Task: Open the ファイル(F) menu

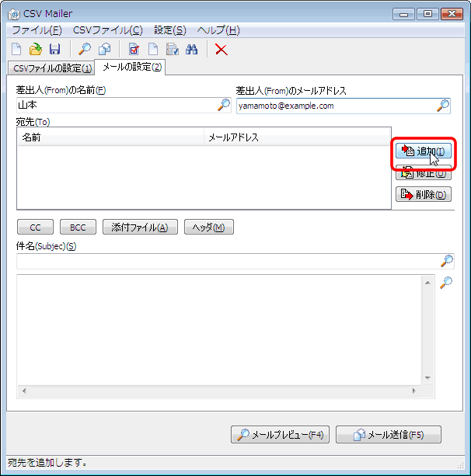Action: (x=37, y=30)
